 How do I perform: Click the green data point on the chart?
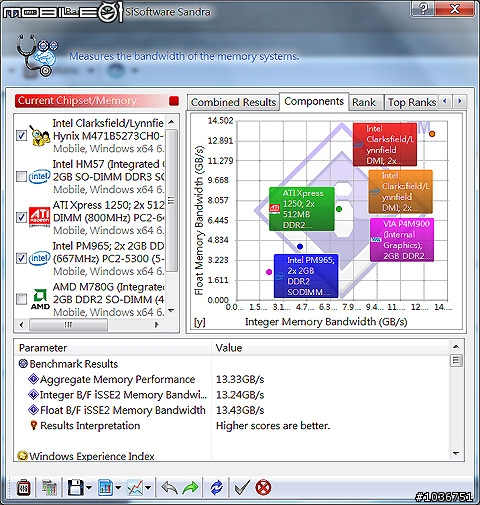[339, 209]
